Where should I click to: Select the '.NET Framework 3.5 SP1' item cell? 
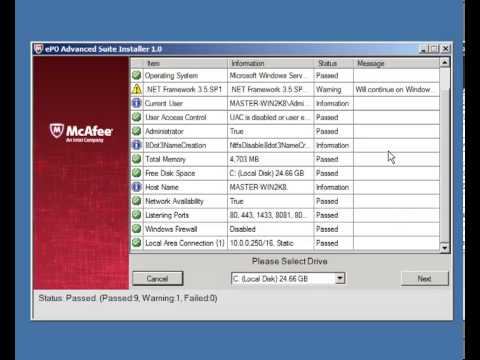184,90
